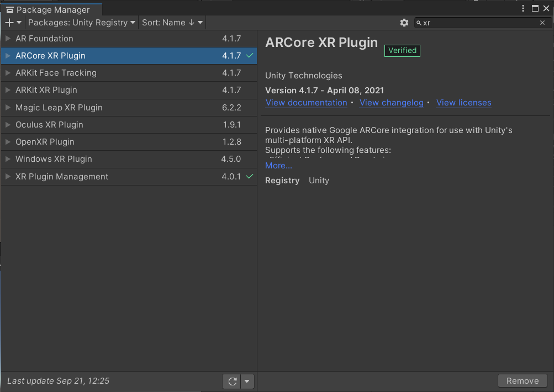This screenshot has width=554, height=392.
Task: Click the Oculus XR Plugin version 1.9.1
Action: coord(232,125)
